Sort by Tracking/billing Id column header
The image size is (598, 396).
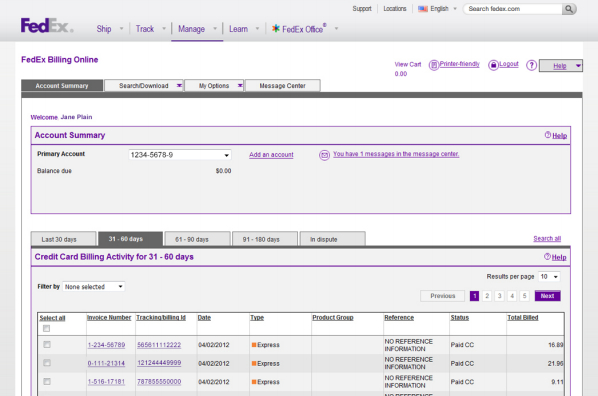(161, 317)
